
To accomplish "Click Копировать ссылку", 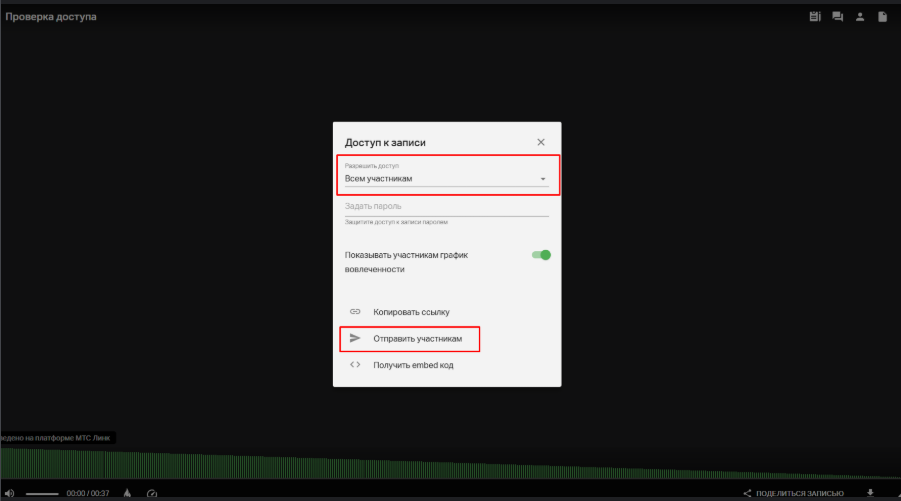I will click(411, 312).
